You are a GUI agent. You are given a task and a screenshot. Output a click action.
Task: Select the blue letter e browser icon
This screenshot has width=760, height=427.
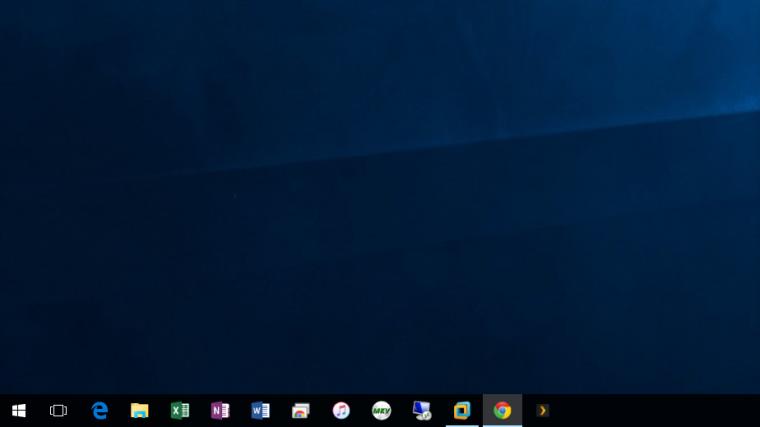point(99,411)
